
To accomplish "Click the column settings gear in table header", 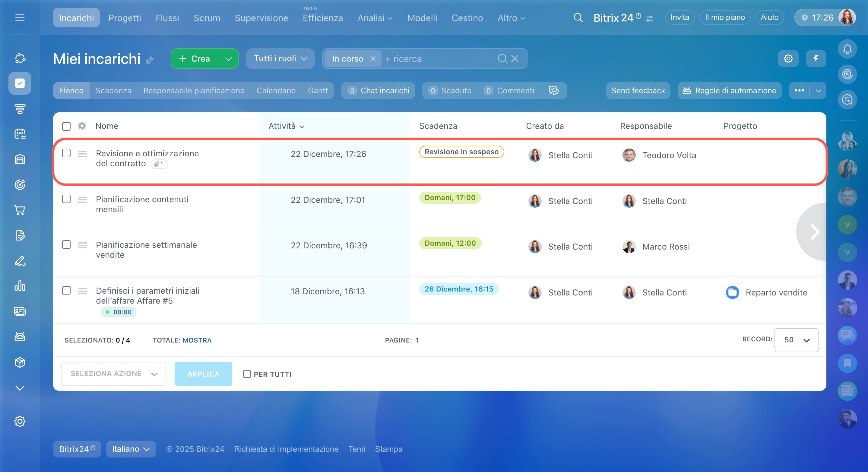I will pyautogui.click(x=82, y=126).
